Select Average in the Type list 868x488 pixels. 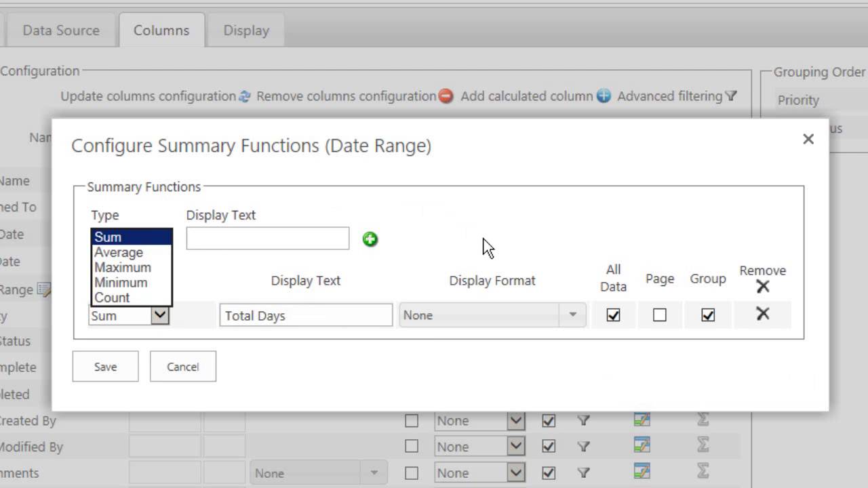point(132,252)
